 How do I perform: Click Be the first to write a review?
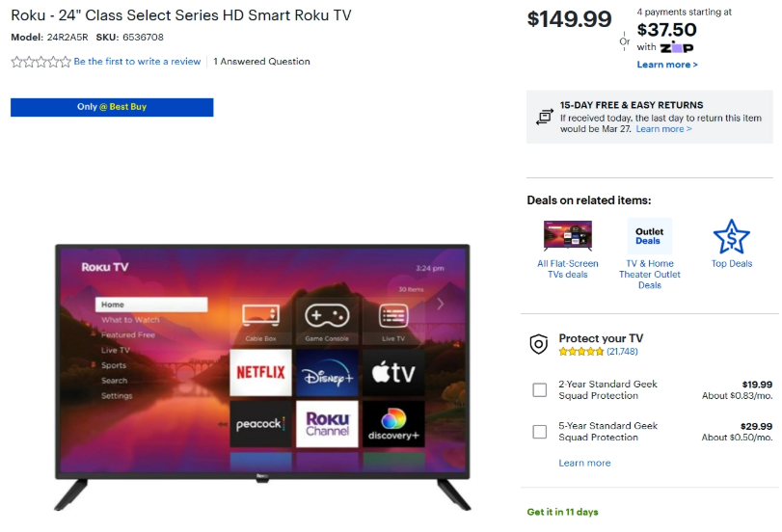[137, 62]
